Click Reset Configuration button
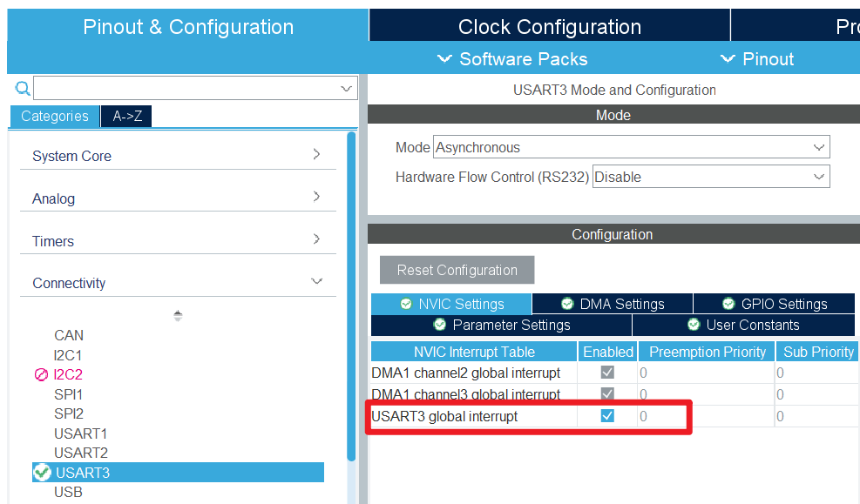This screenshot has height=504, width=860. [x=457, y=270]
